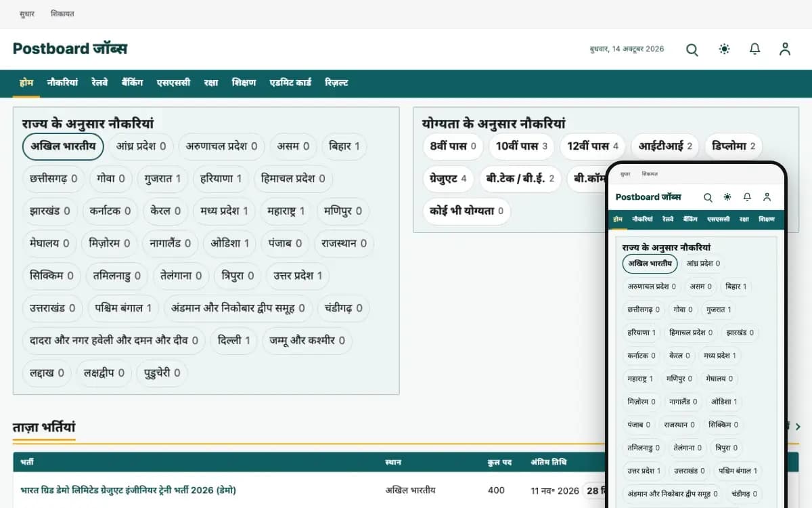Click right chevron beside ताज़ा भर्तियां section
Image resolution: width=812 pixels, height=508 pixels.
tap(798, 427)
